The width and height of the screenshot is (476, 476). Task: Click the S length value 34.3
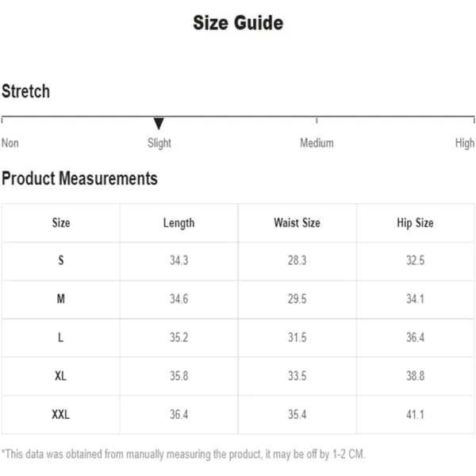(178, 260)
